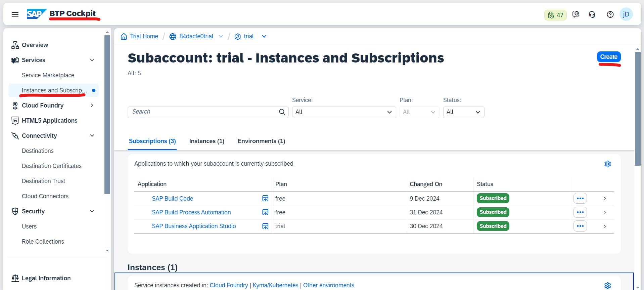Image resolution: width=644 pixels, height=290 pixels.
Task: Switch to Instances (1) tab
Action: (207, 141)
